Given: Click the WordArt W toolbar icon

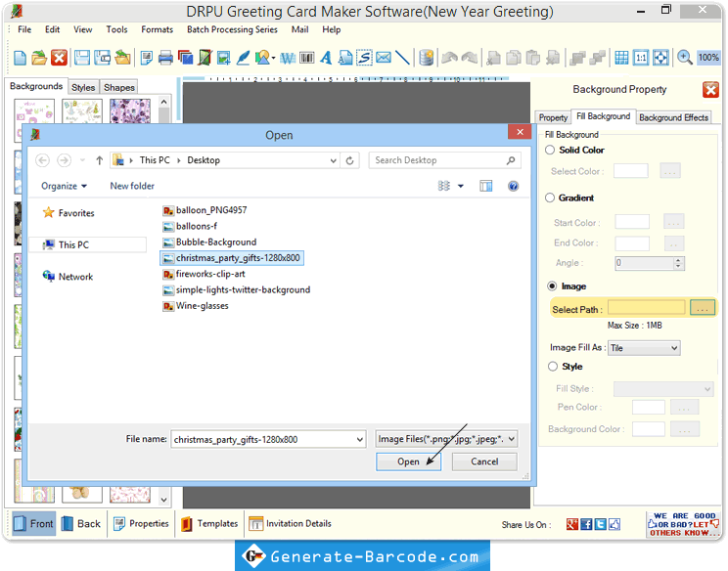Looking at the screenshot, I should coord(288,58).
